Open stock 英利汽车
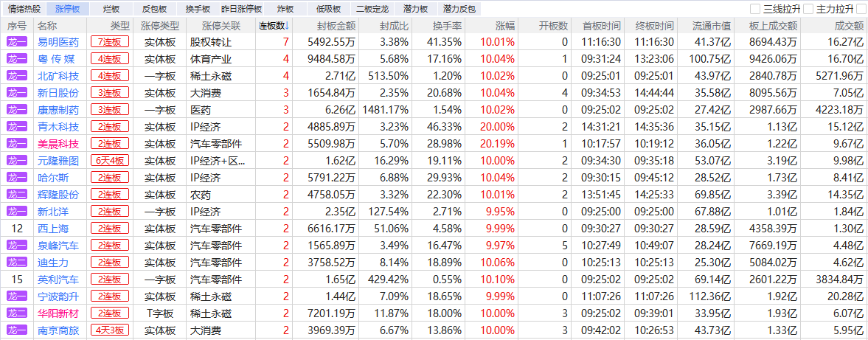The width and height of the screenshot is (868, 340). coord(58,280)
